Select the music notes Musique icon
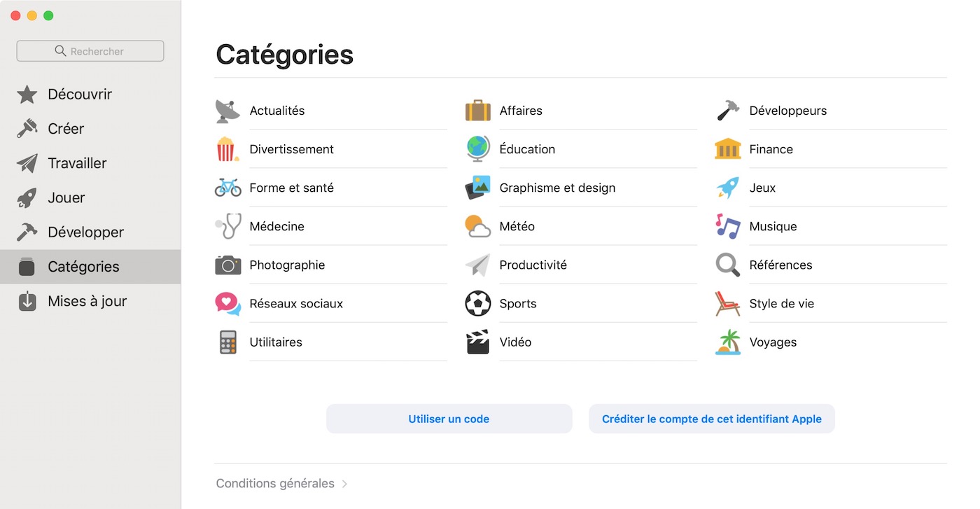The image size is (980, 509). [x=728, y=226]
